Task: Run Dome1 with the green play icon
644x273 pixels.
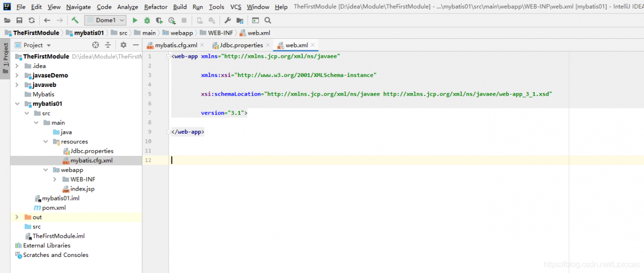Action: (135, 21)
